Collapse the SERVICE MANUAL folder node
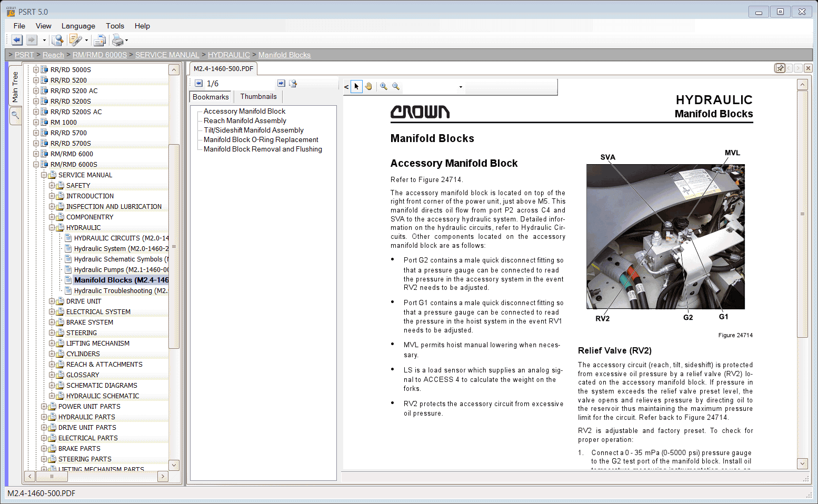Screen dimensions: 818x504 point(44,175)
